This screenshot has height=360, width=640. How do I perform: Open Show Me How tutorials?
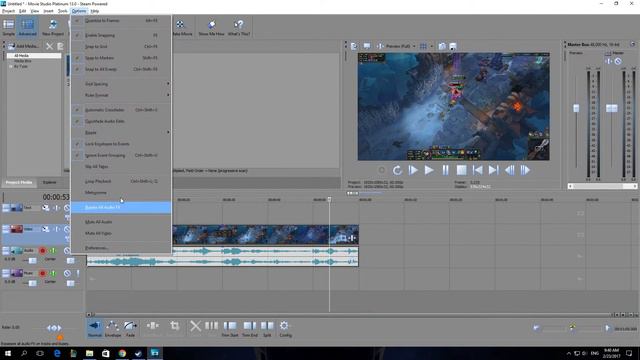(x=211, y=27)
